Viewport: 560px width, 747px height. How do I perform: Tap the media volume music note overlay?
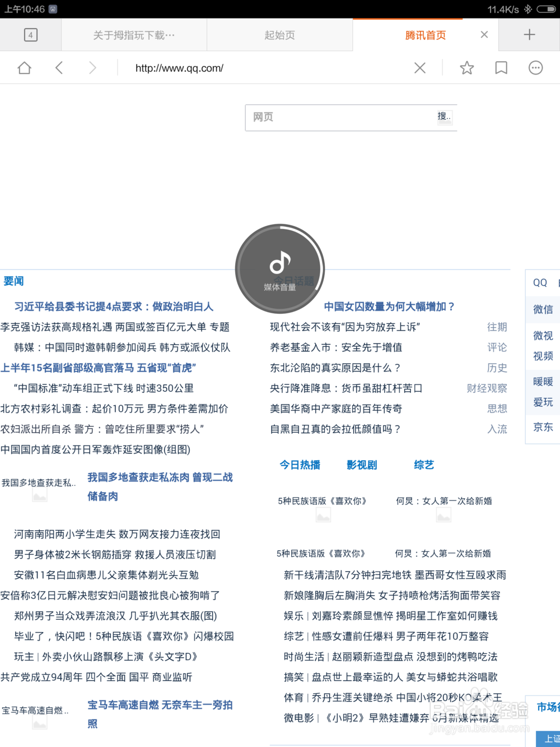pyautogui.click(x=280, y=269)
